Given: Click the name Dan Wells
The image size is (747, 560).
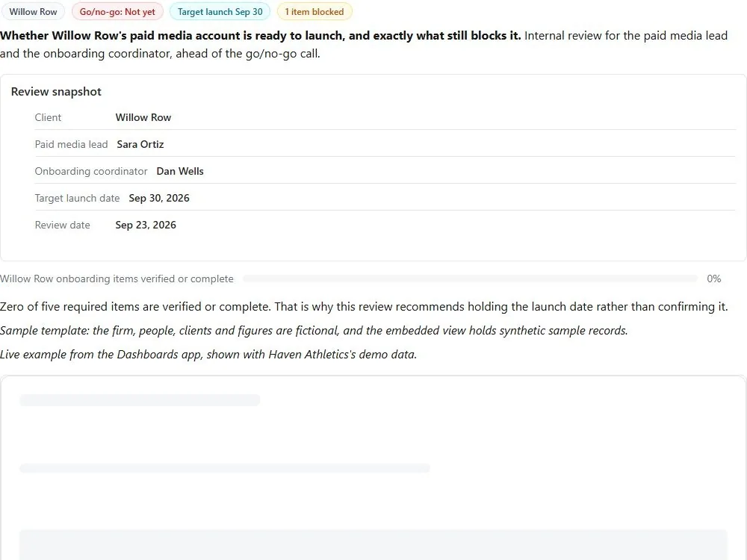Looking at the screenshot, I should (180, 172).
